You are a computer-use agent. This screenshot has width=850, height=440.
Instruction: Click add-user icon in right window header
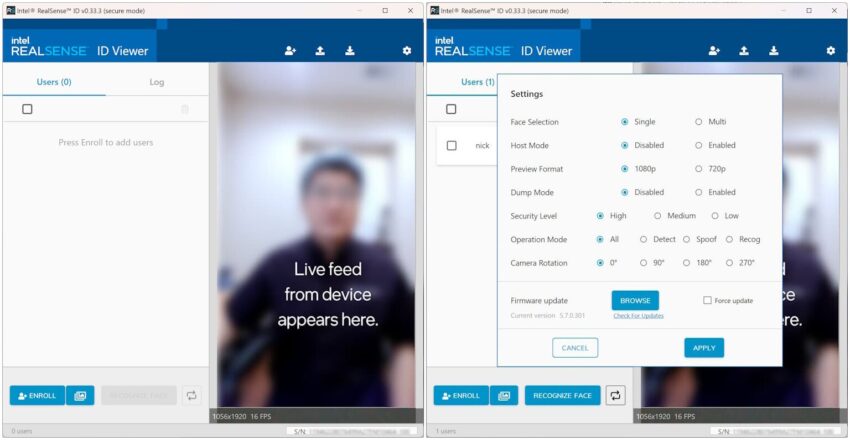714,51
